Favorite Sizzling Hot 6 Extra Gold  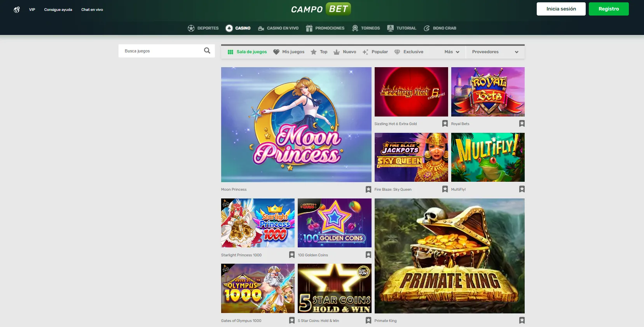click(445, 123)
